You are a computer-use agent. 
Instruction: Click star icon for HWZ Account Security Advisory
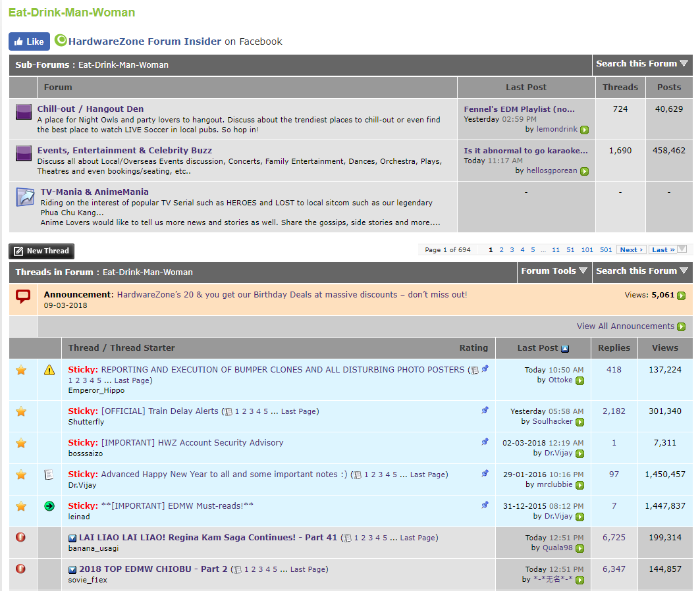[x=21, y=444]
